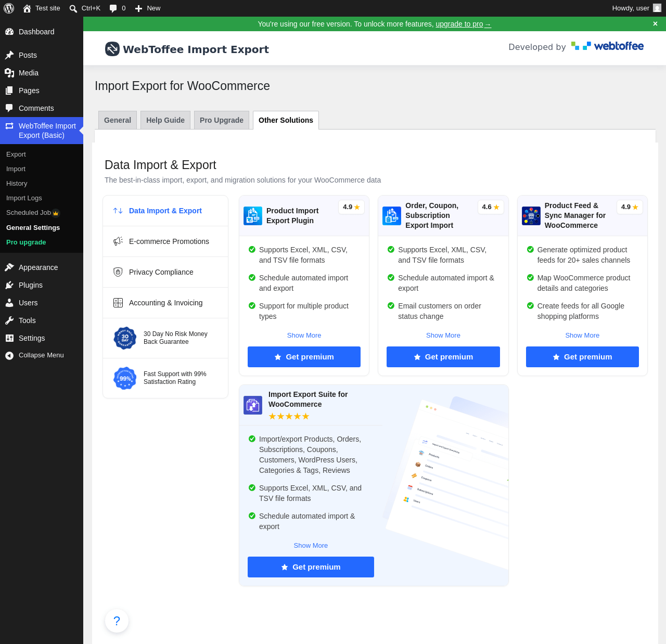
Task: Expand Show More on Product Import Export Plugin
Action: pyautogui.click(x=304, y=336)
